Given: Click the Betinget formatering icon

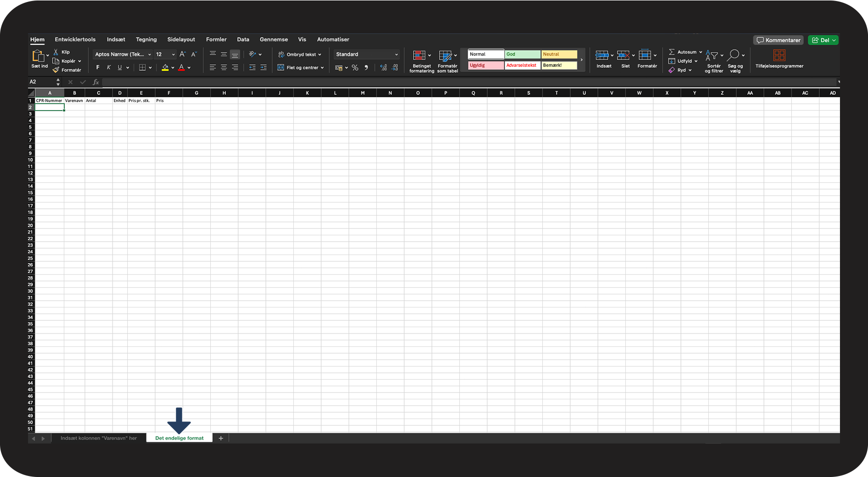Looking at the screenshot, I should point(419,56).
